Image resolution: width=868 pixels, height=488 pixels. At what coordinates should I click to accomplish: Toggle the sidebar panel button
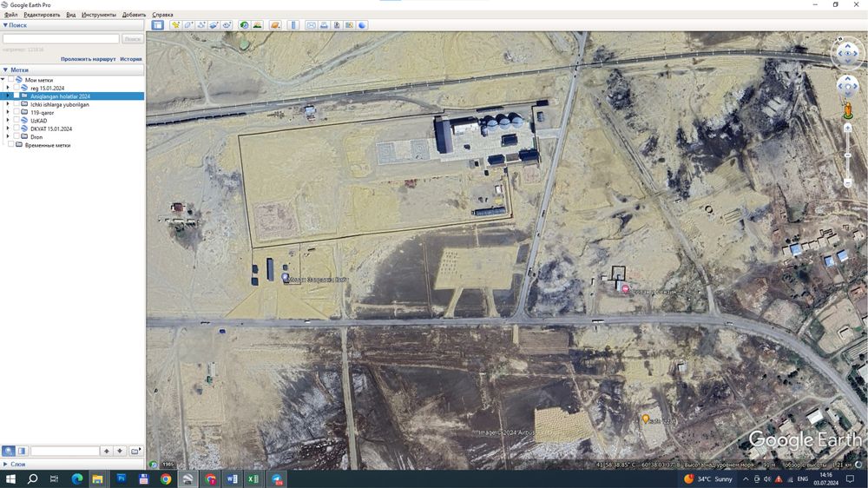pyautogui.click(x=158, y=25)
